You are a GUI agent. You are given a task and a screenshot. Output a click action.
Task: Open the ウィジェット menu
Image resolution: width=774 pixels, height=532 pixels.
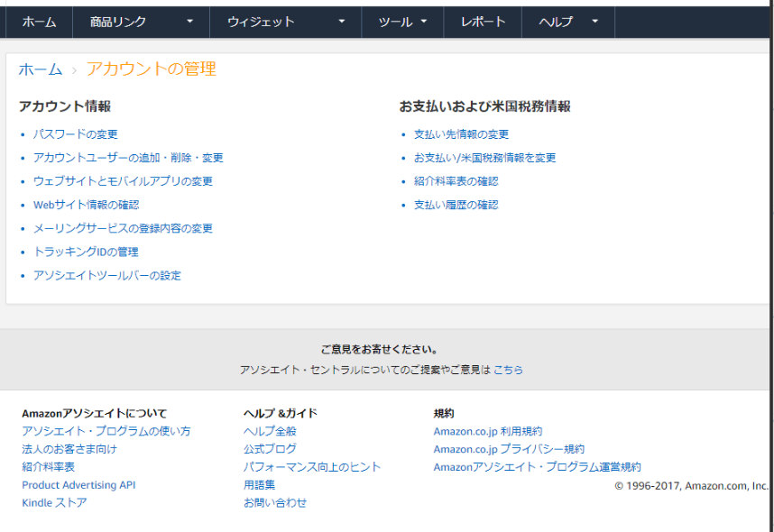coord(261,23)
